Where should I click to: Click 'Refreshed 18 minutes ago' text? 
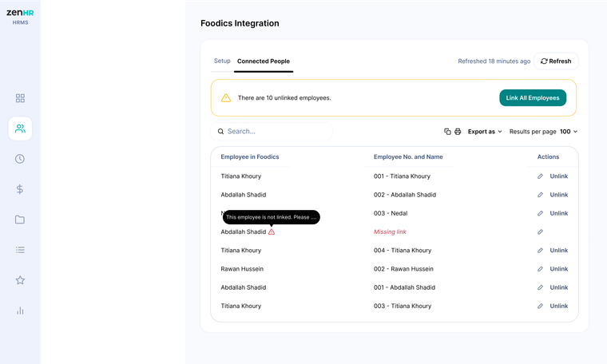point(494,61)
